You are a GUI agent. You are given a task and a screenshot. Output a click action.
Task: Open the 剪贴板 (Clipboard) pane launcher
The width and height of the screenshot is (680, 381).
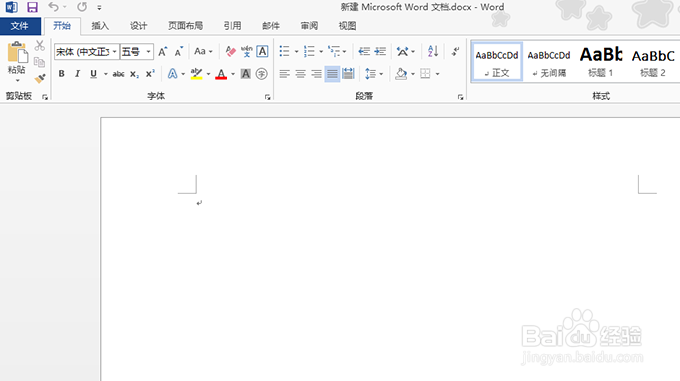[x=45, y=97]
